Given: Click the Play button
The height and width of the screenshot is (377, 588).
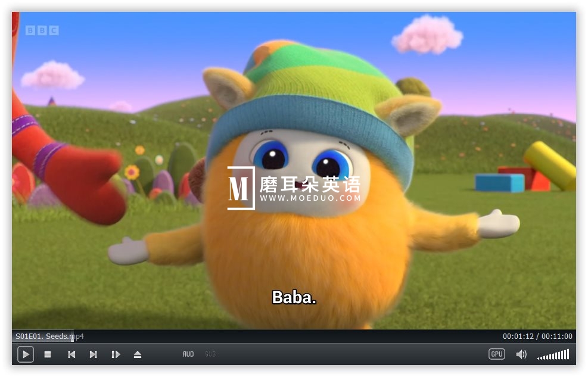Looking at the screenshot, I should (x=25, y=354).
